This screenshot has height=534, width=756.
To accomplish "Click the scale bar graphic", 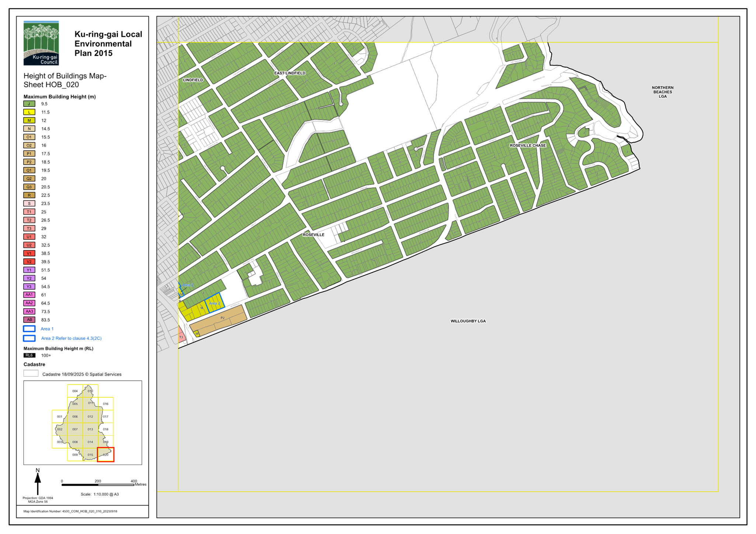I will [x=98, y=485].
